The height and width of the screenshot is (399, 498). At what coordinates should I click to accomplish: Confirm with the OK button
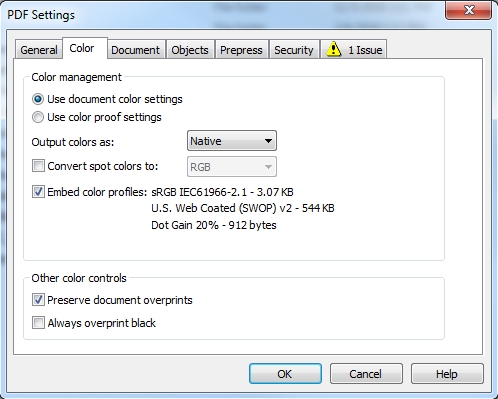pos(285,374)
